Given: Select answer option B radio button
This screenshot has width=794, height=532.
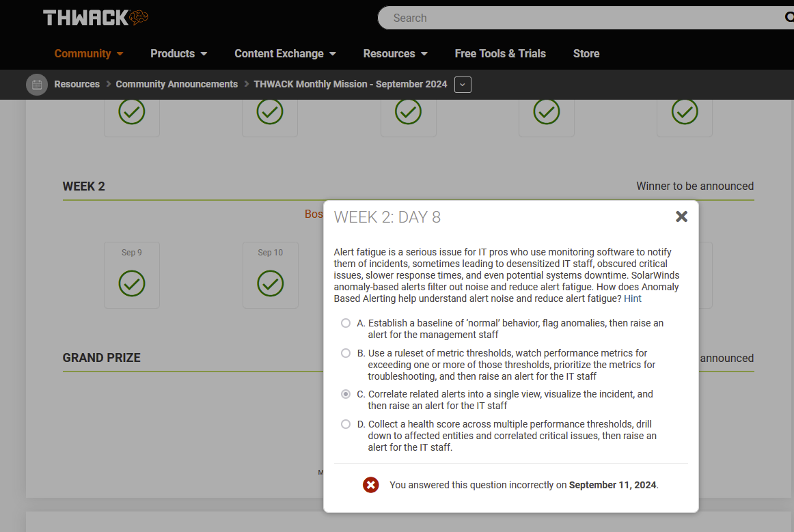Looking at the screenshot, I should [x=345, y=353].
